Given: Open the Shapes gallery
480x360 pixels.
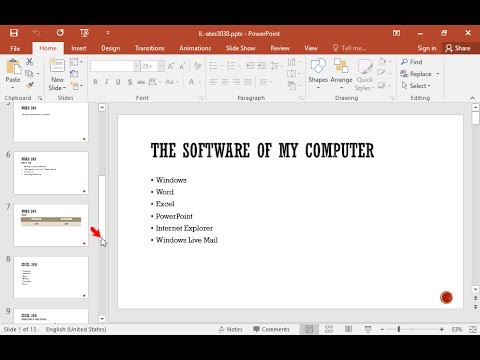Looking at the screenshot, I should (x=318, y=74).
